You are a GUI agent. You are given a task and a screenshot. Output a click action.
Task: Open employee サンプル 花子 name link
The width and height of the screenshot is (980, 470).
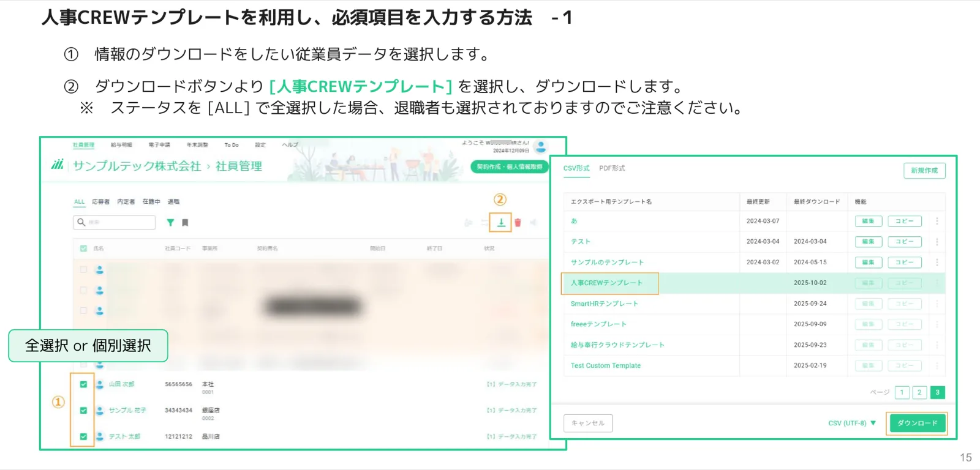tap(127, 411)
